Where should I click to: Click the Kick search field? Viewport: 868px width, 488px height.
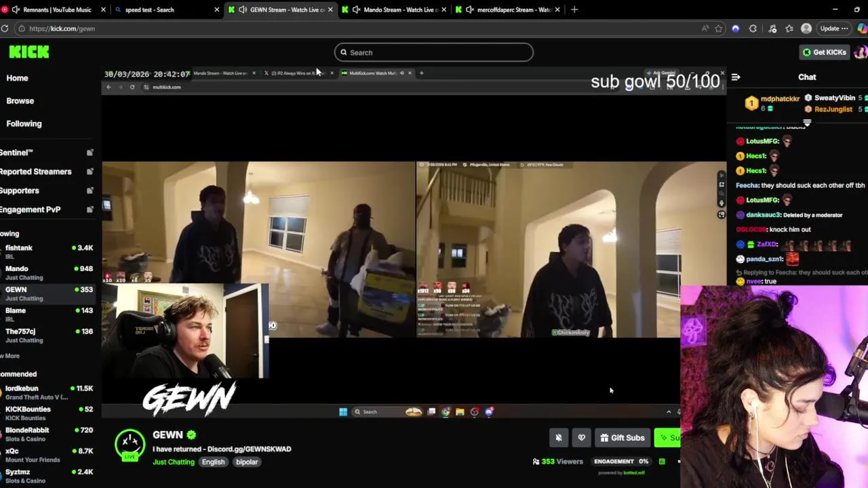pos(433,52)
